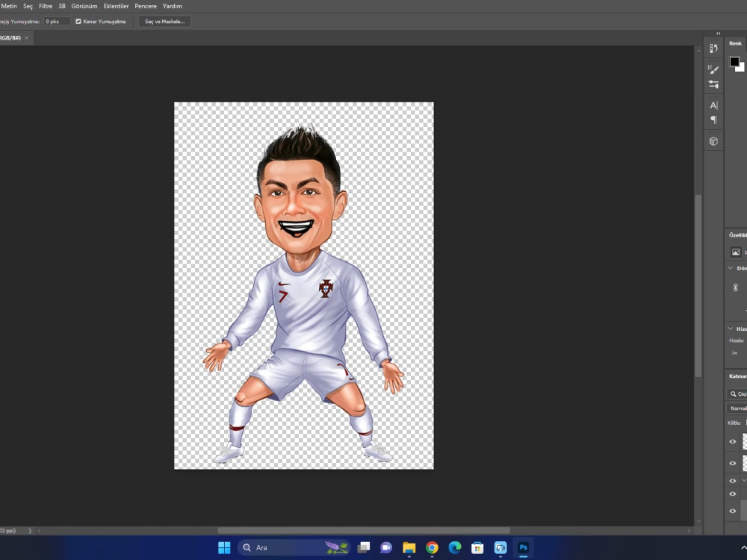Click the horizontal scroll right arrow
Screen dimensions: 747x560
(689, 530)
